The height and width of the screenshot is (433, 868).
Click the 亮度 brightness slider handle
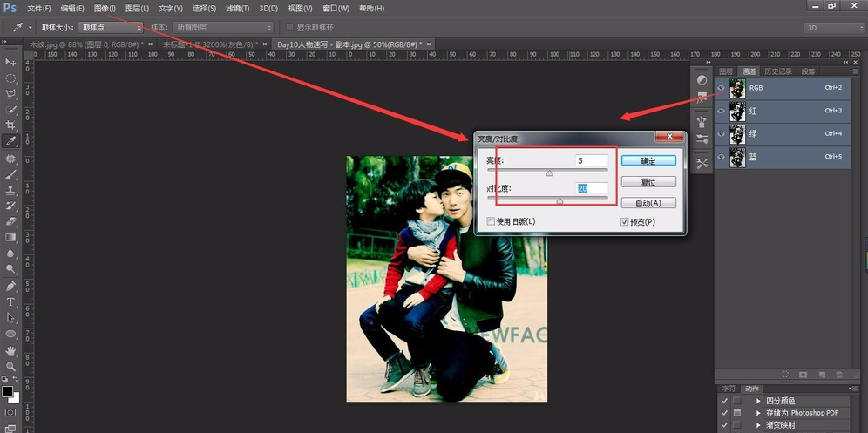[549, 173]
